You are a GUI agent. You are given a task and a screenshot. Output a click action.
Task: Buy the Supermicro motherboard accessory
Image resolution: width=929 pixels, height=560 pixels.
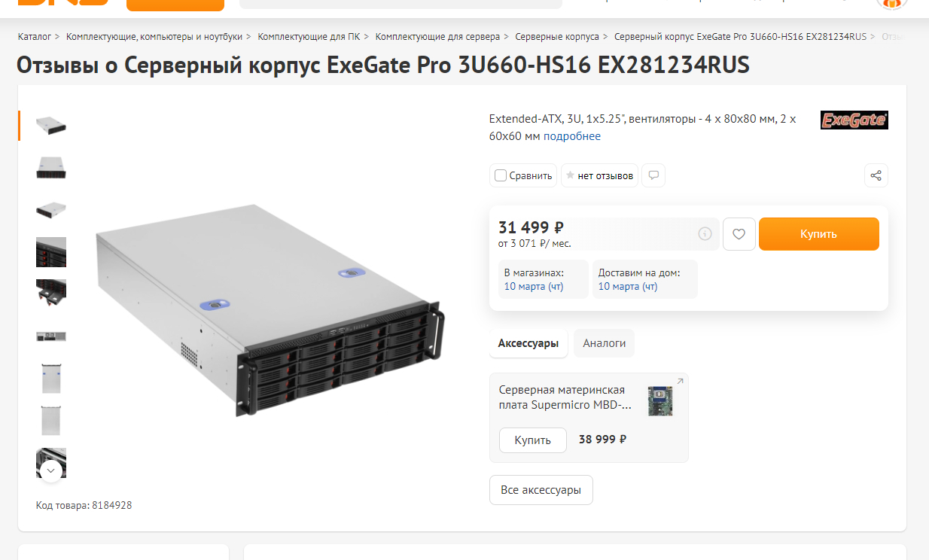(x=533, y=440)
